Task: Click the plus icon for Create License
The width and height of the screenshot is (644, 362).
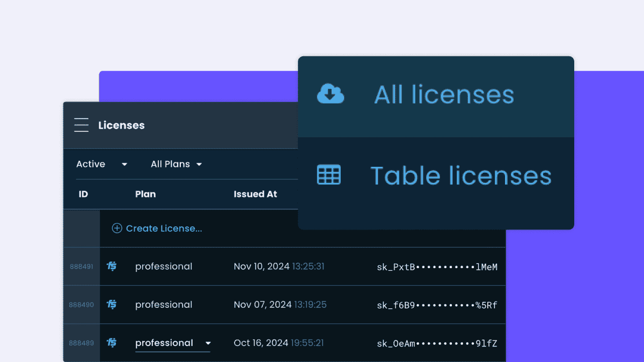Action: point(117,228)
